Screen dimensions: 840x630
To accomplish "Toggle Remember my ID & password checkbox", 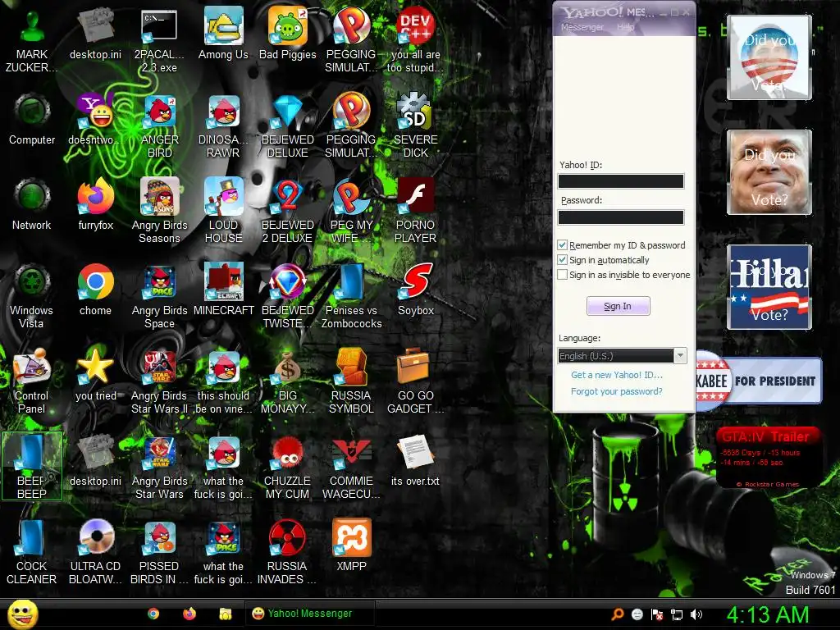I will (x=563, y=245).
